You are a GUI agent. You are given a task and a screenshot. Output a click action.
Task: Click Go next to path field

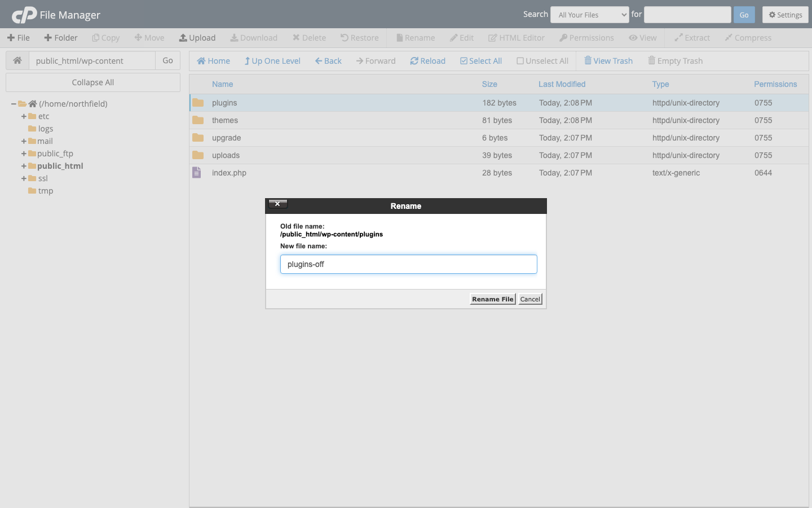pyautogui.click(x=167, y=60)
